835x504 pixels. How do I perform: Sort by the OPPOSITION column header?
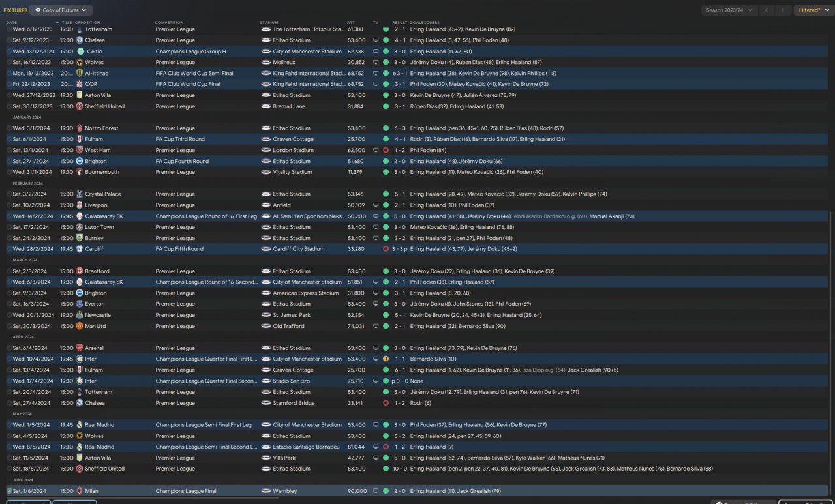point(87,23)
